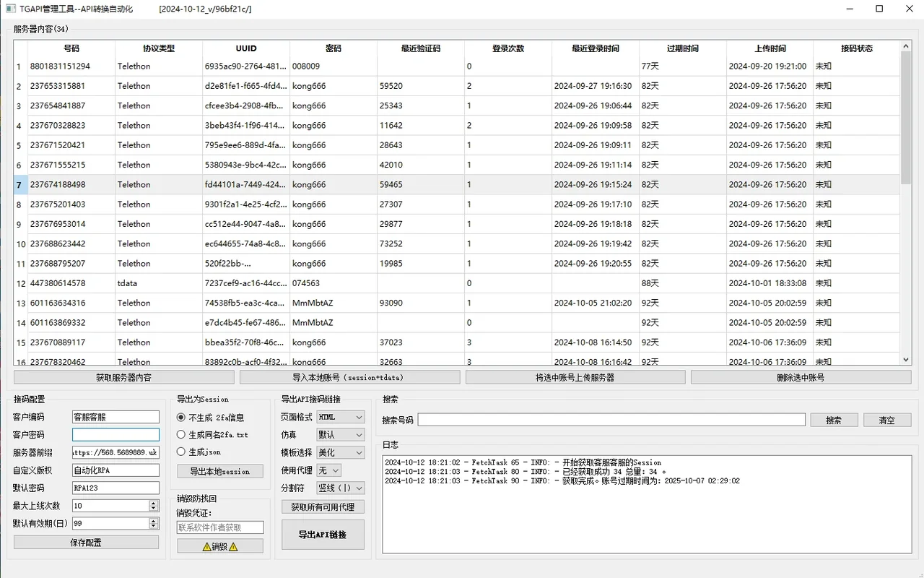The width and height of the screenshot is (924, 578).
Task: Expand the 仿真 dropdown
Action: pyautogui.click(x=341, y=435)
